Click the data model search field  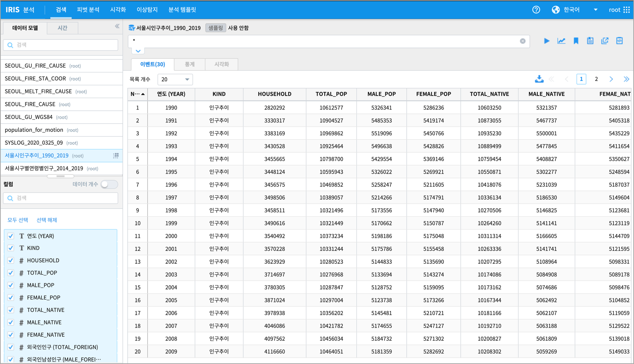click(60, 45)
